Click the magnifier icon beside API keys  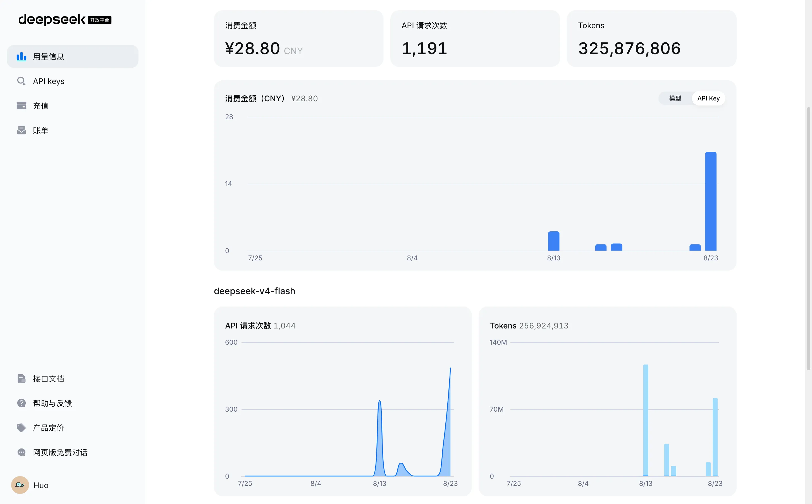[x=21, y=81]
